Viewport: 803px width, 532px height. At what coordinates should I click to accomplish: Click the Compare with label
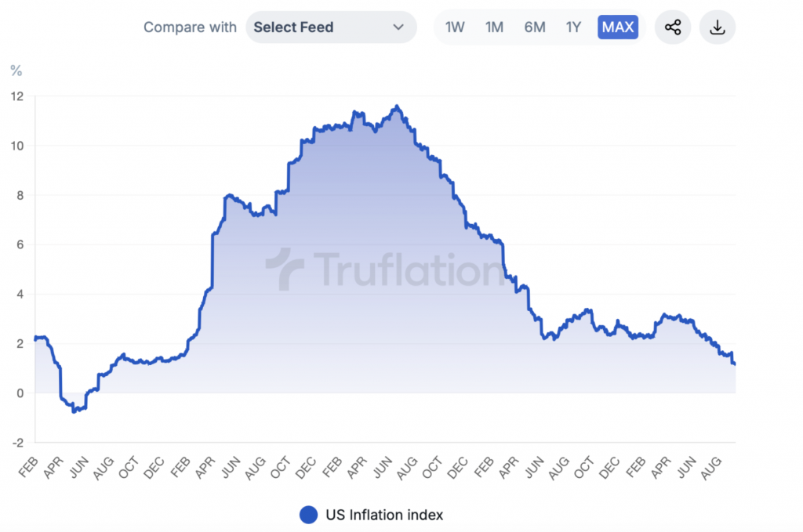click(190, 27)
